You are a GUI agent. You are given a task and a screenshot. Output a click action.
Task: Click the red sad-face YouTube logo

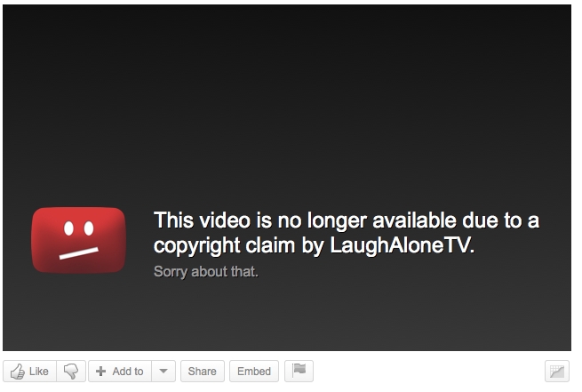pyautogui.click(x=79, y=240)
